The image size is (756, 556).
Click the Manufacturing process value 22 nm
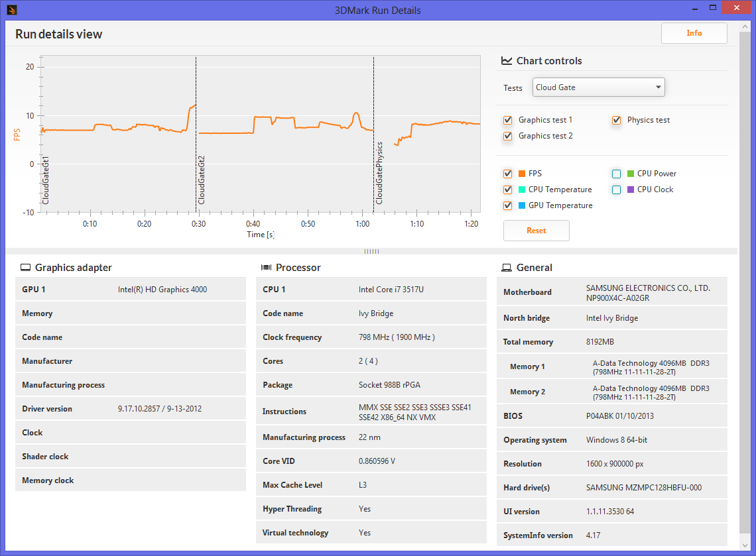(x=369, y=437)
